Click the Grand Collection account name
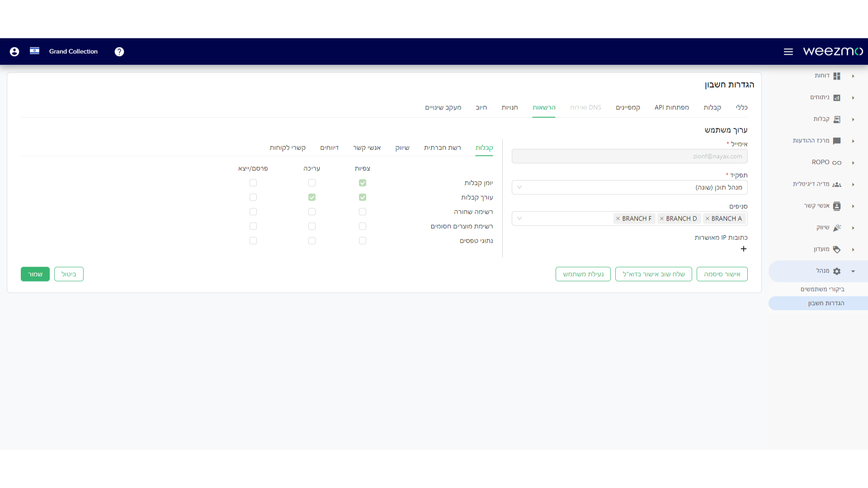This screenshot has width=868, height=488. point(73,52)
